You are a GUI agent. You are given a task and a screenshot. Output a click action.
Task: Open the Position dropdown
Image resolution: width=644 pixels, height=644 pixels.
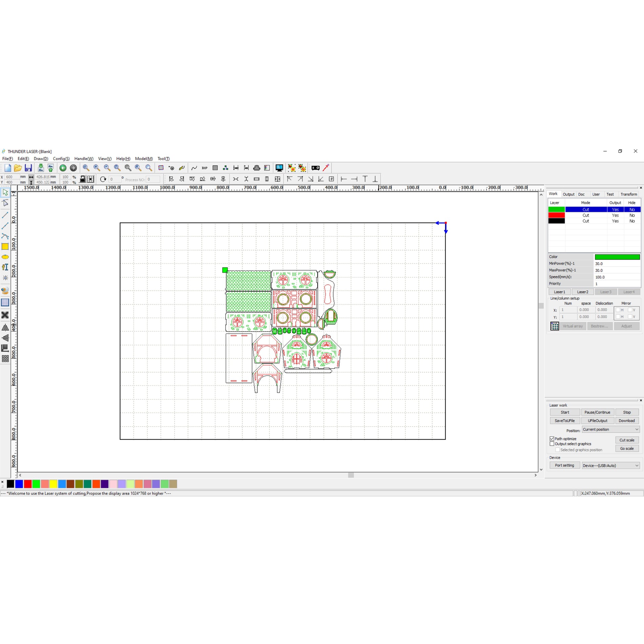[610, 429]
